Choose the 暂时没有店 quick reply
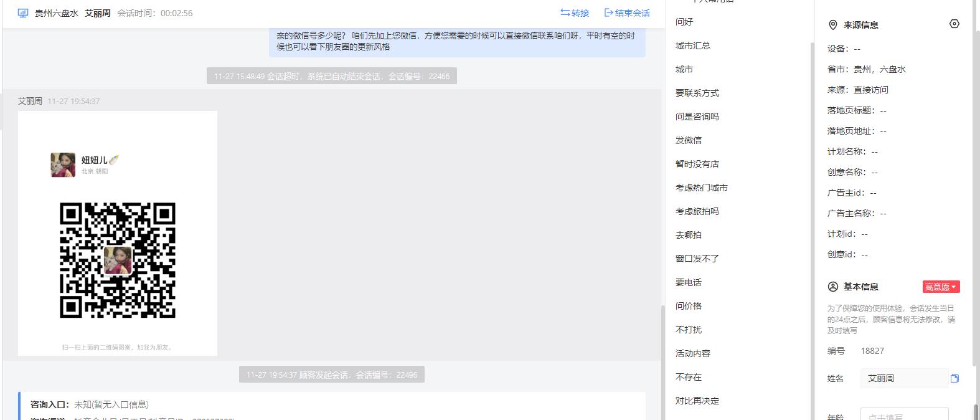Viewport: 980px width, 420px height. coord(697,164)
